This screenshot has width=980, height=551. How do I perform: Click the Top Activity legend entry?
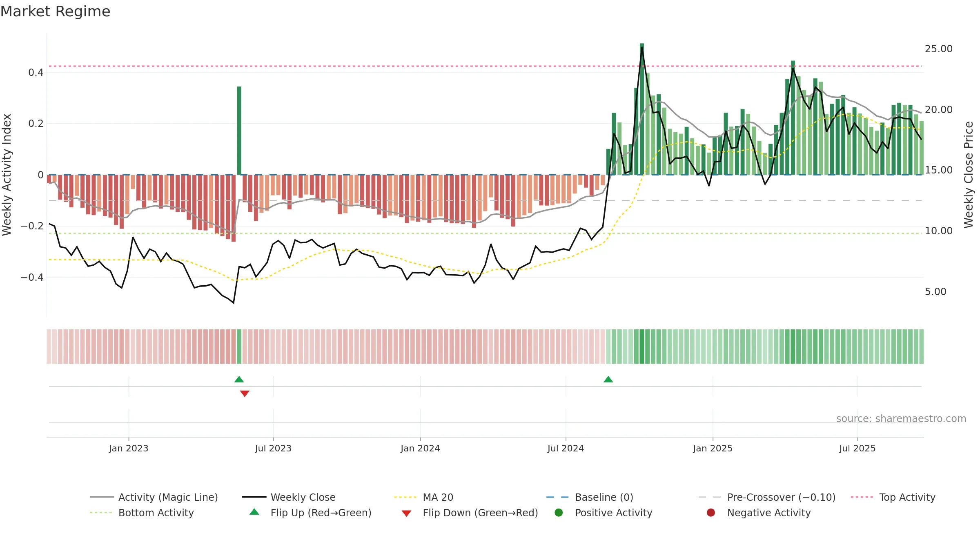pos(893,497)
